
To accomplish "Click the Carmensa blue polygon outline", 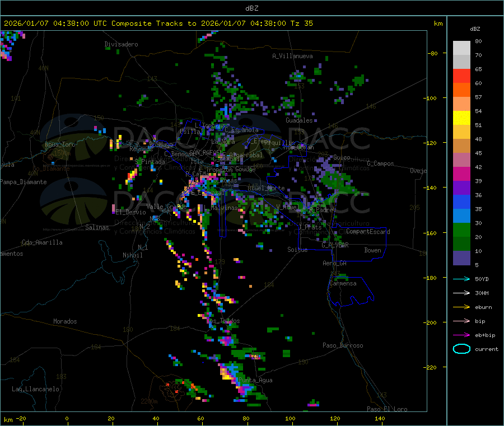I will point(351,291).
